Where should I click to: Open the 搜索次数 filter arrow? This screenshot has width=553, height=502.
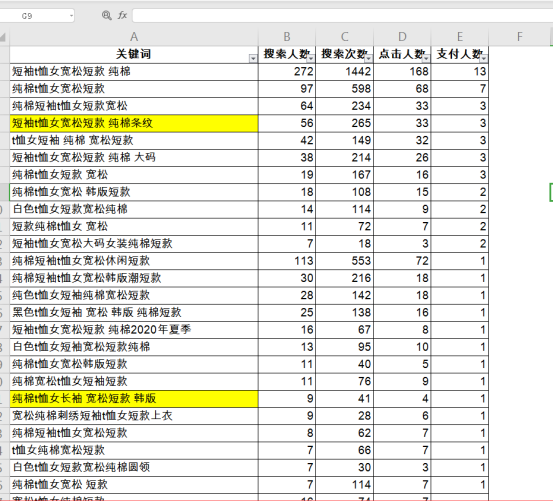coord(368,59)
